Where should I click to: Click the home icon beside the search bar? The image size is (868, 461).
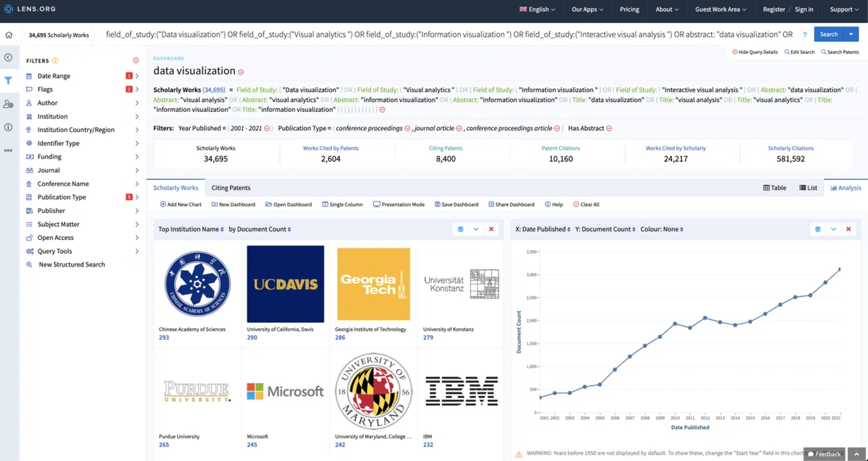[9, 35]
